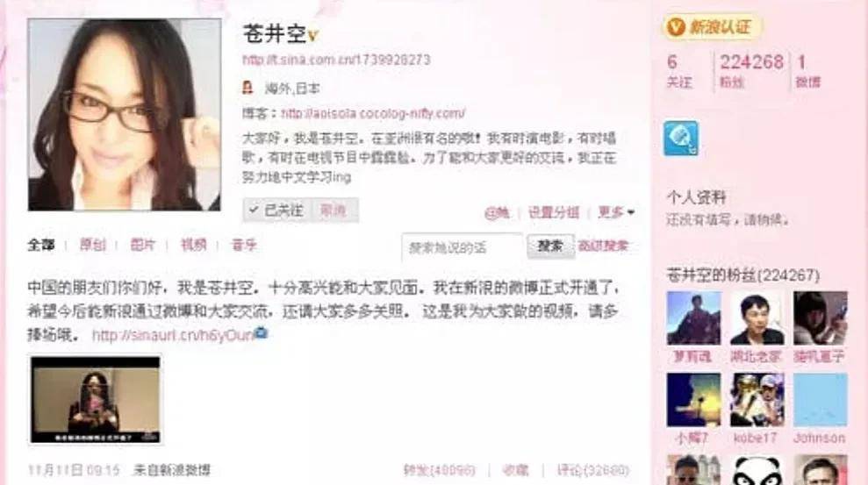Expand the 更多 dropdown menu
Viewport: 868px width, 485px height.
[615, 212]
